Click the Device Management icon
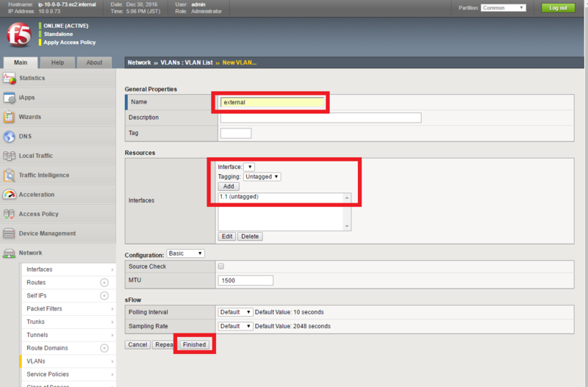Viewport: 588px width, 387px height. [x=9, y=234]
